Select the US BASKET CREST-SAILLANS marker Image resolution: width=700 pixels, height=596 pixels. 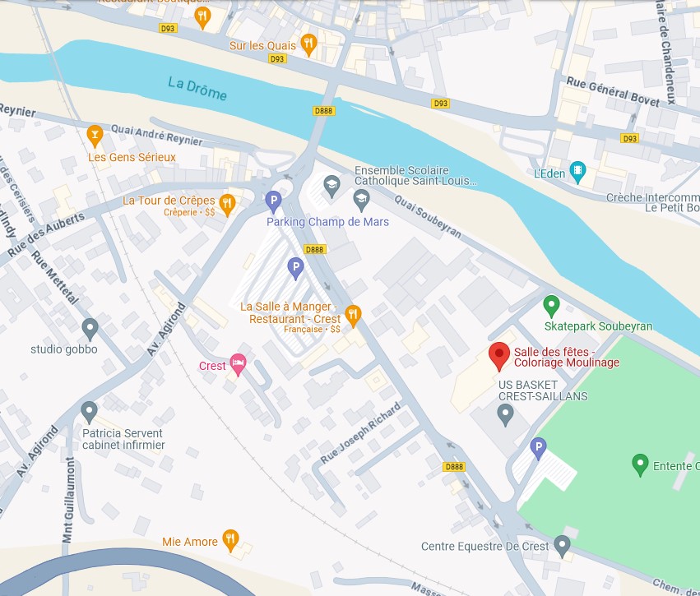(x=505, y=415)
